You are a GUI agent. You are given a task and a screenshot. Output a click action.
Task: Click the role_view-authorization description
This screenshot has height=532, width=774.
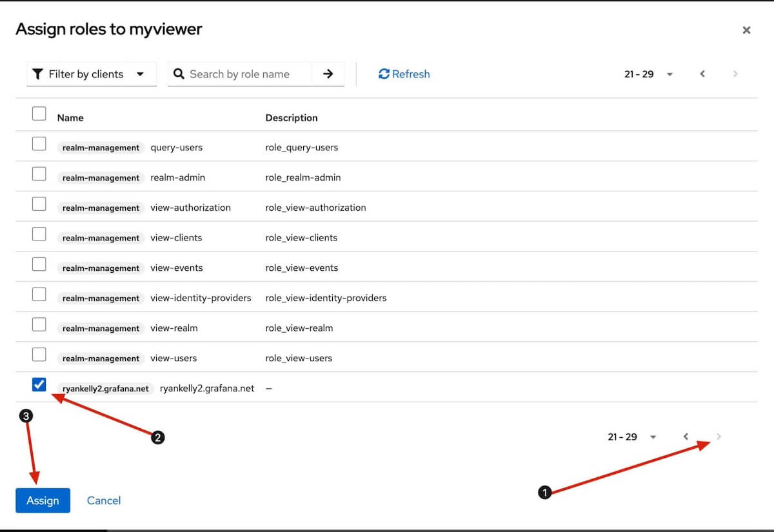click(x=315, y=208)
